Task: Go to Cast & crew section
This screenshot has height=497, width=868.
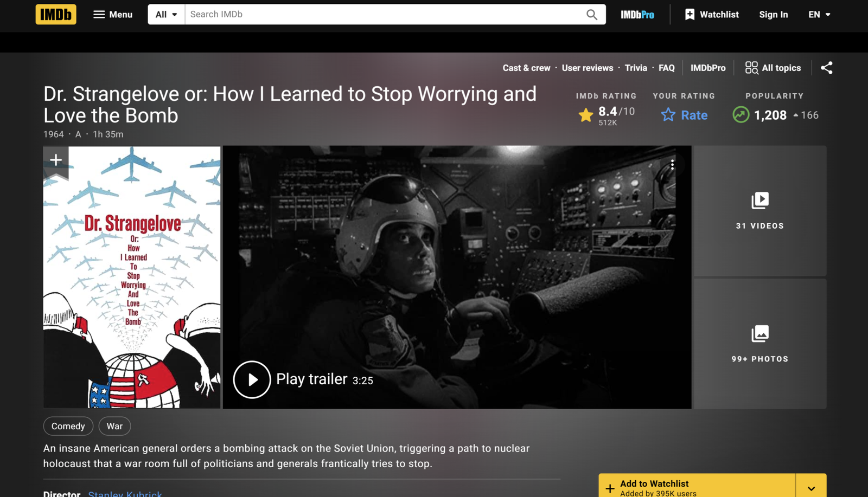Action: (x=526, y=68)
